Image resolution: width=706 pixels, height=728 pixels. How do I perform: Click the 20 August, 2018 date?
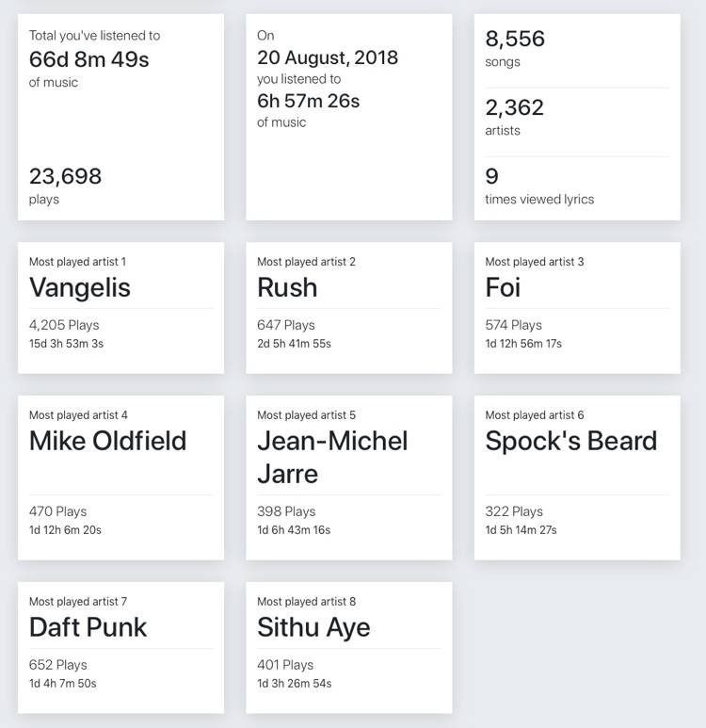coord(328,57)
